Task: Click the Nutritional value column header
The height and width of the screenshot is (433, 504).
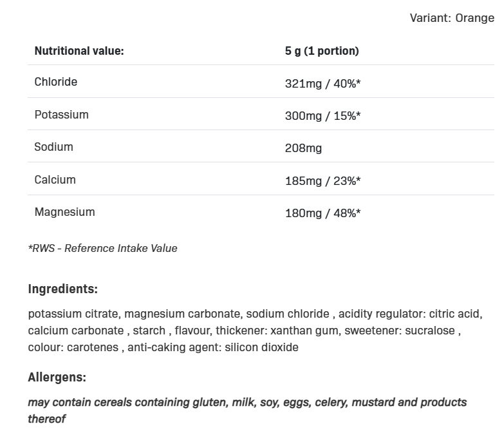Action: tap(79, 51)
